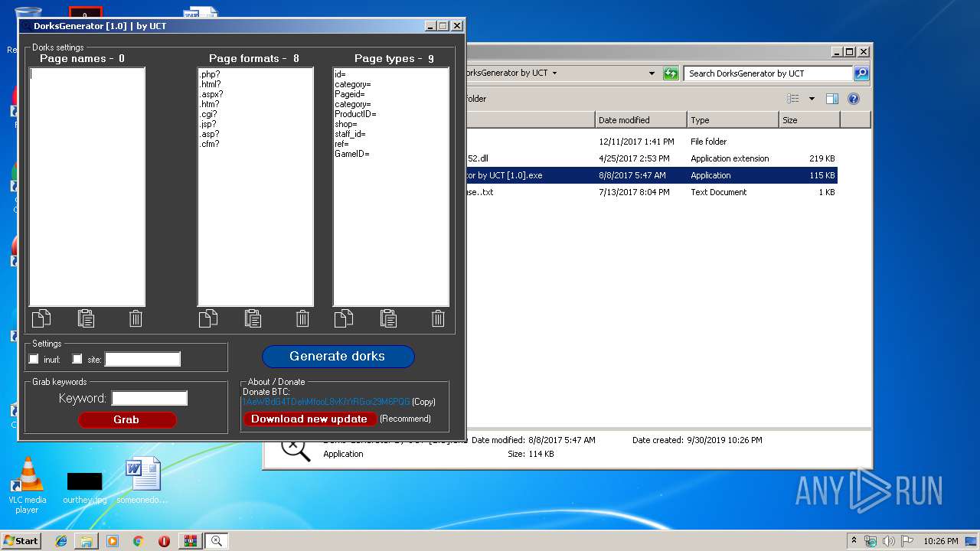Viewport: 980px width, 551px height.
Task: Focus the site: text field
Action: (x=142, y=359)
